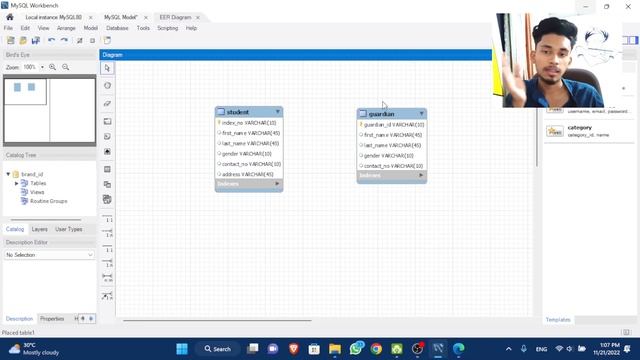The width and height of the screenshot is (640, 360).
Task: Expand Indexes section of guardian table
Action: [421, 175]
